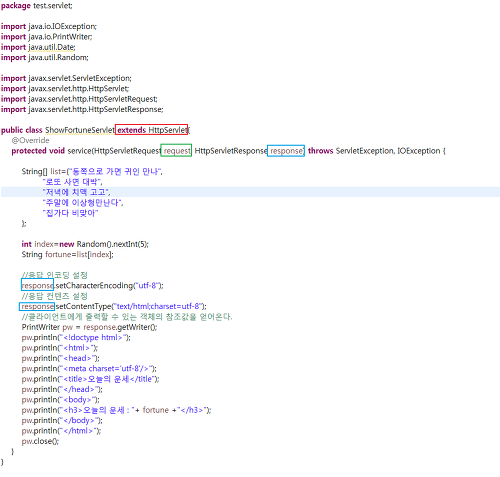500x477 pixels.
Task: Click the pw.println("<!doctype html>") line
Action: coord(76,338)
